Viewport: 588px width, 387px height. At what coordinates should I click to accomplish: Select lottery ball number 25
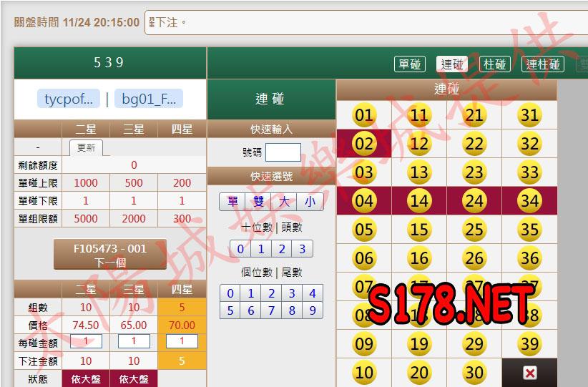(474, 230)
